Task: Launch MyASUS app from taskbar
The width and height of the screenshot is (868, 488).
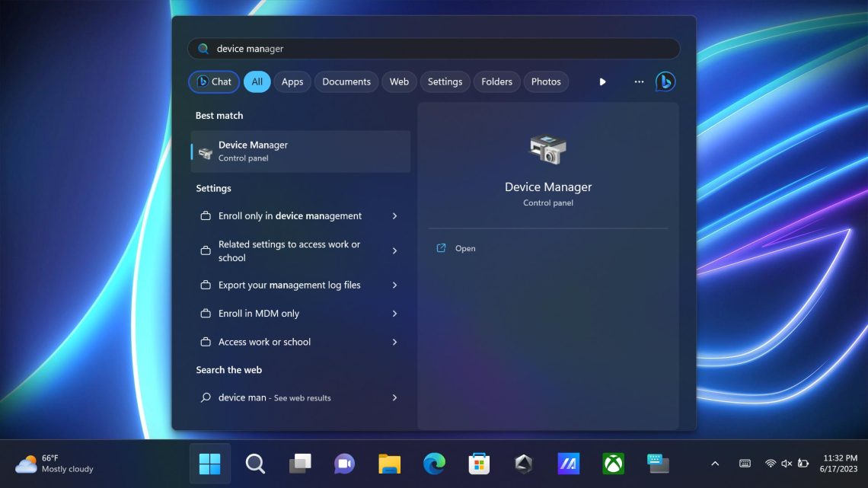Action: pos(569,464)
